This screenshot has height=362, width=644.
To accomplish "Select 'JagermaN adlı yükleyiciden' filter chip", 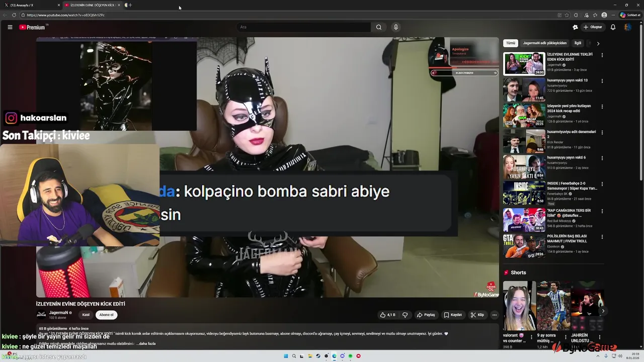I will point(545,43).
